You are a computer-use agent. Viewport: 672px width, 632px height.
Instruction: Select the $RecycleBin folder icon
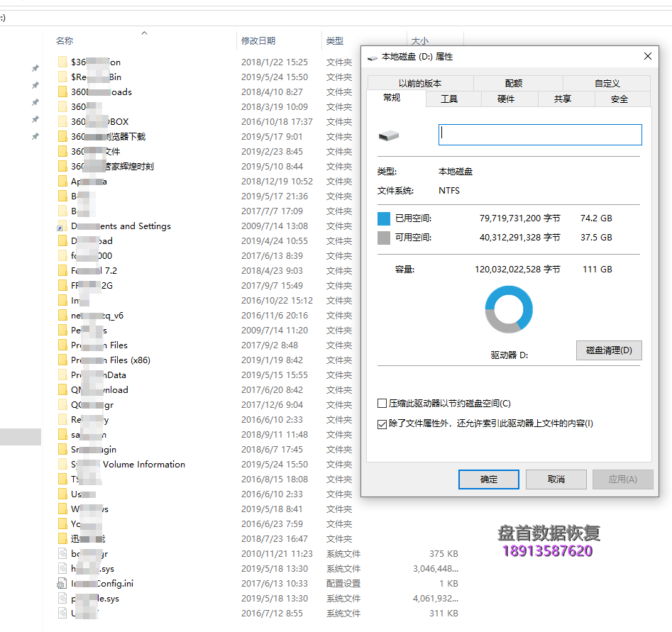(62, 77)
